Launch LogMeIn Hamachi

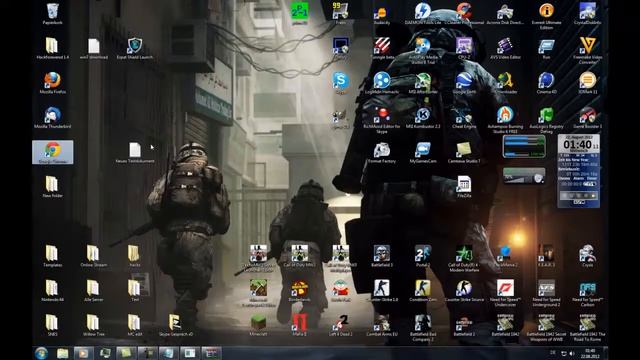pyautogui.click(x=382, y=83)
